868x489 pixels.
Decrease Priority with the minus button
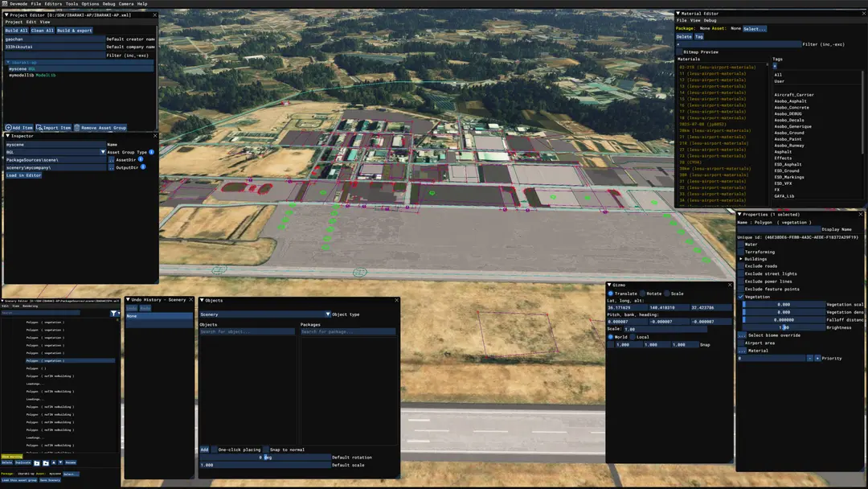809,358
